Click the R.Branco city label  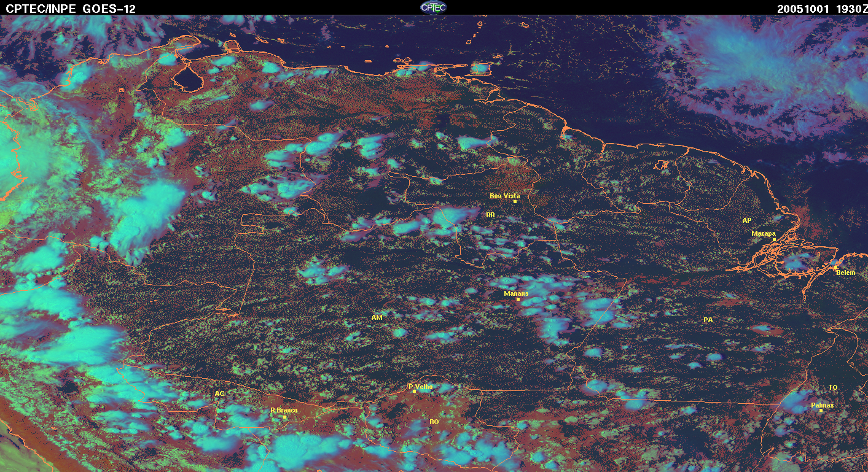tap(284, 410)
